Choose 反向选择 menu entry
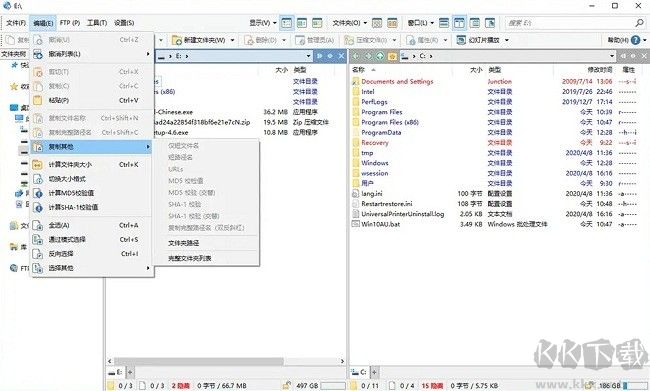Viewport: 650px width, 391px height. click(x=92, y=254)
